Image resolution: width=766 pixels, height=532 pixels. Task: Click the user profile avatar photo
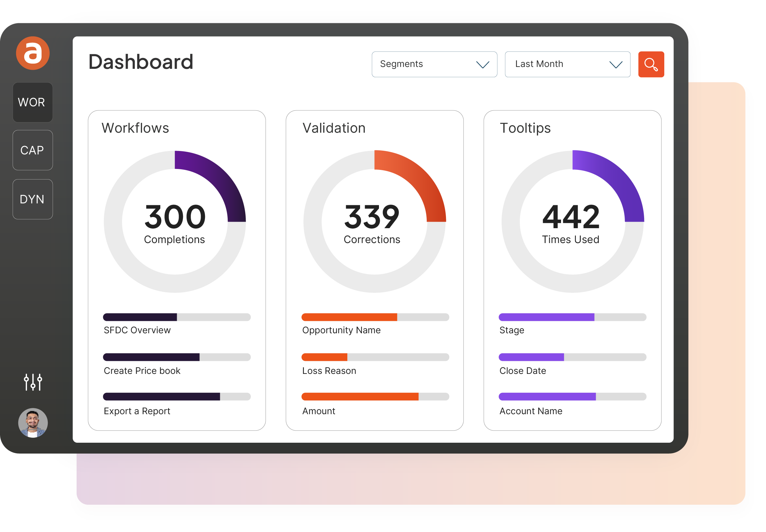point(33,422)
